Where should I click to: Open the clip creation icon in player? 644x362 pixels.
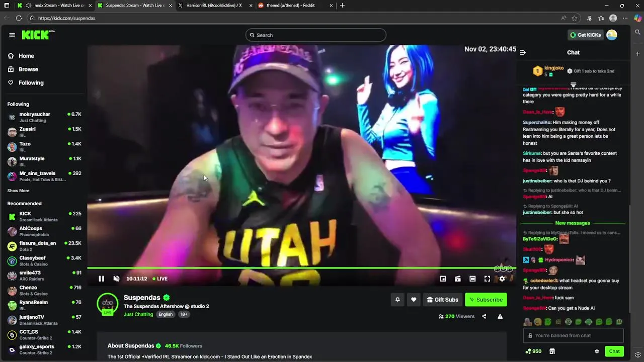pyautogui.click(x=457, y=279)
